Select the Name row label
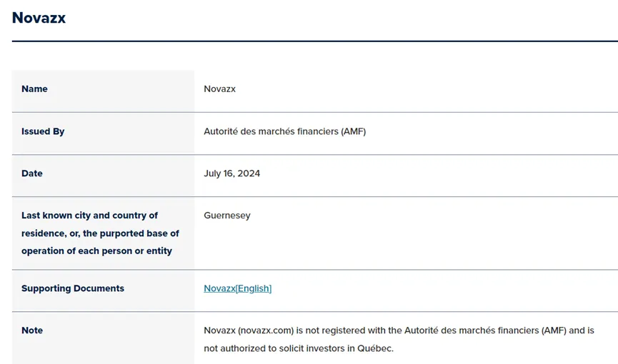This screenshot has width=618, height=364. (34, 89)
